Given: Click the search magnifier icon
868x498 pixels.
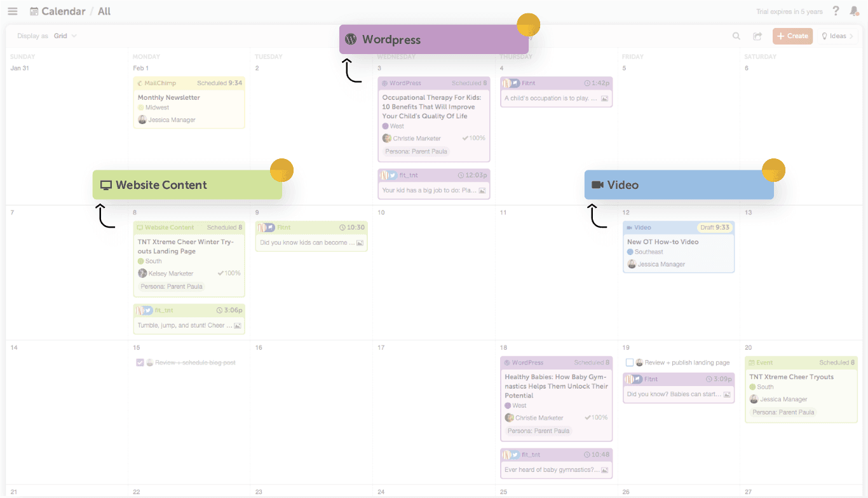Looking at the screenshot, I should 736,36.
